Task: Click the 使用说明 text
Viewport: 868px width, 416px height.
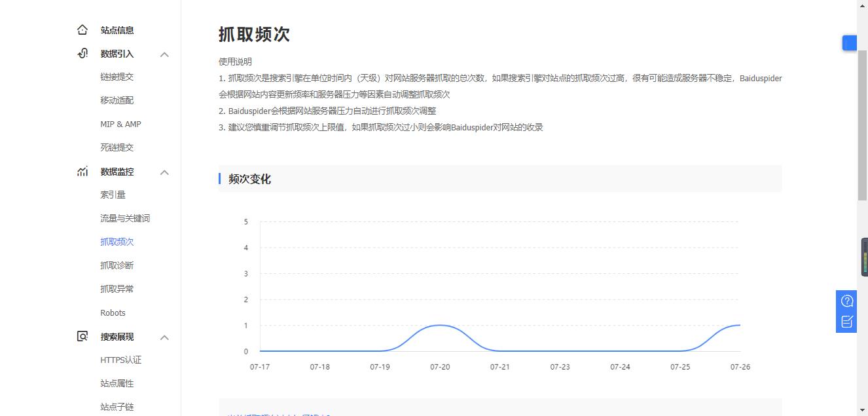Action: (235, 62)
